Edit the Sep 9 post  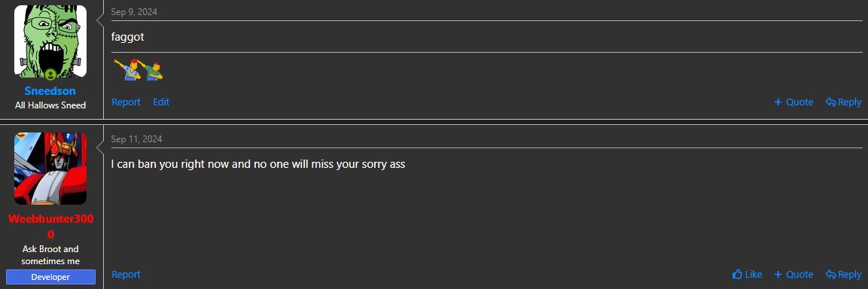[161, 102]
